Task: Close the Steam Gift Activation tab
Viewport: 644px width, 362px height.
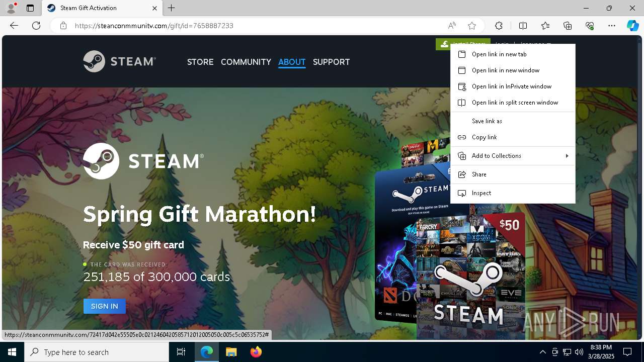Action: tap(154, 8)
